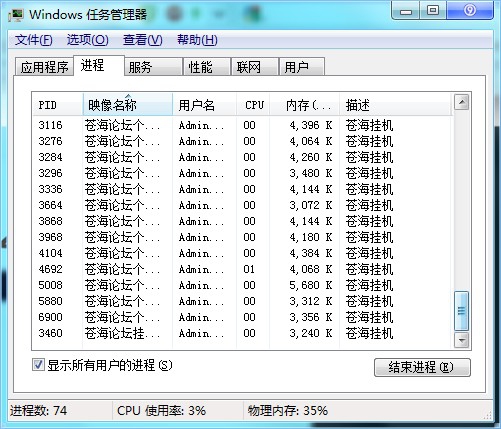The image size is (501, 429).
Task: Open the 查看(V) menu
Action: click(143, 40)
